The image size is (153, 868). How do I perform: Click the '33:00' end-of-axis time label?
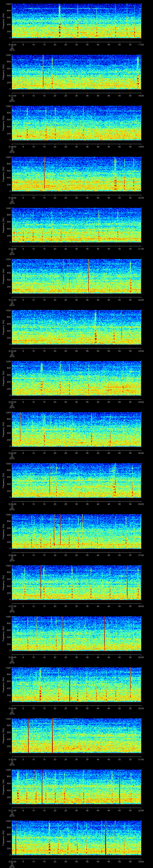141,861
